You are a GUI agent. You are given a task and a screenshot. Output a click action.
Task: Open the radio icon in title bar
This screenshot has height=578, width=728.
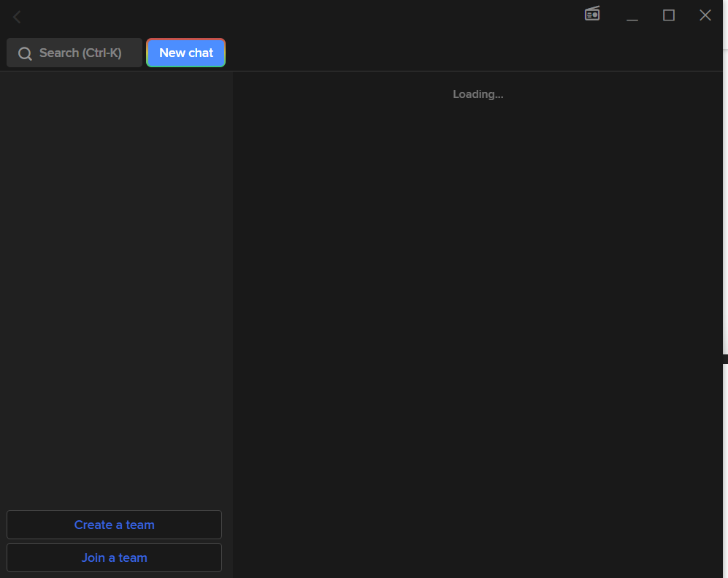592,13
